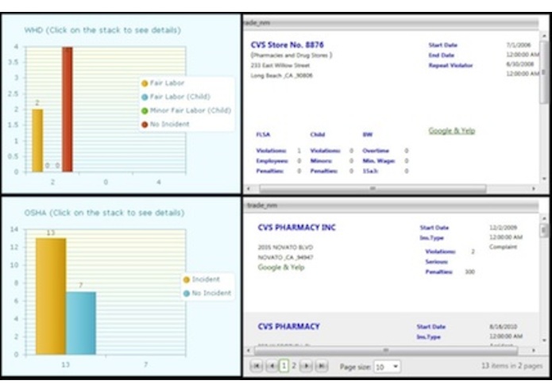Click the WHD chart title text
Image resolution: width=552 pixels, height=392 pixels.
102,30
